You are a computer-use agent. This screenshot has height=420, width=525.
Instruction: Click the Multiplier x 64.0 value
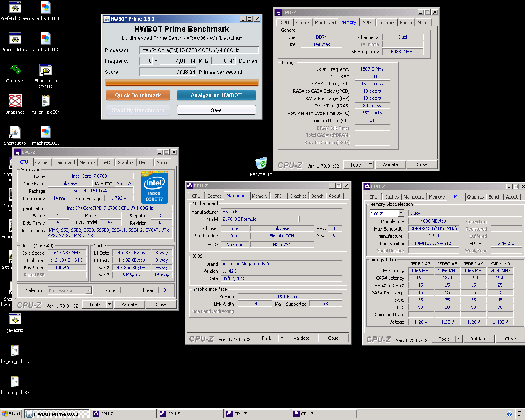pos(67,260)
